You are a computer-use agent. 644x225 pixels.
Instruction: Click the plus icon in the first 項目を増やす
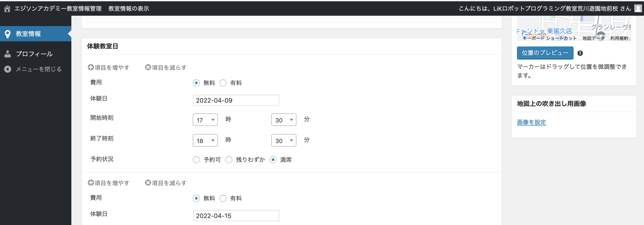[91, 67]
